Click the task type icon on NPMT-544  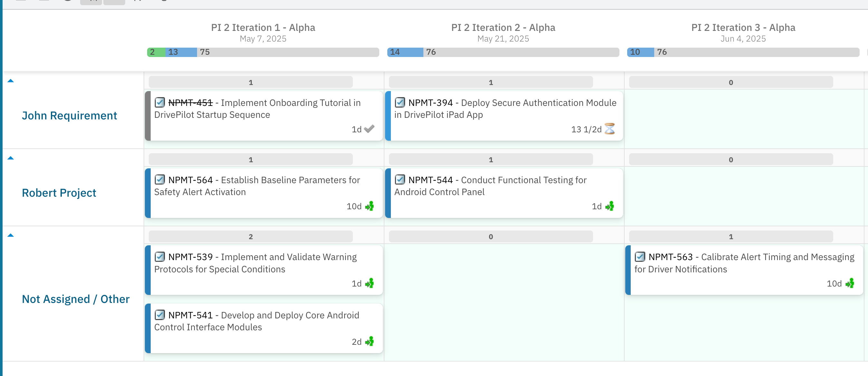pos(400,180)
